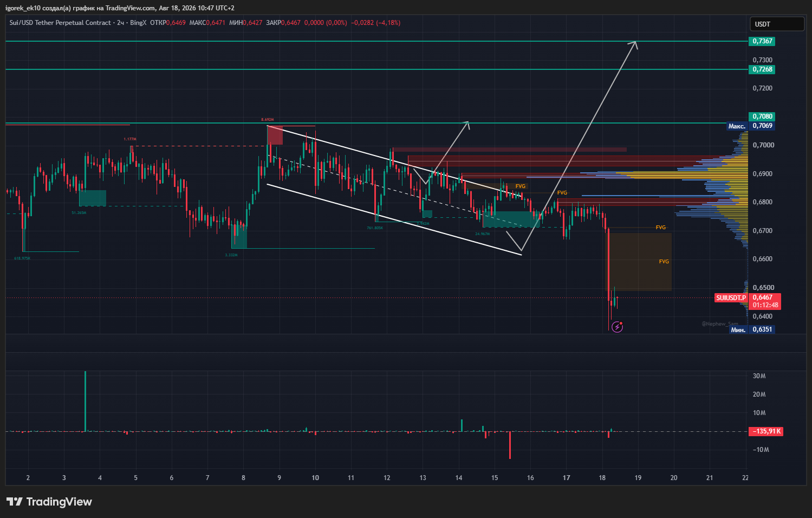The height and width of the screenshot is (518, 812).
Task: Click the FVG label inside the large brown box
Action: (664, 262)
